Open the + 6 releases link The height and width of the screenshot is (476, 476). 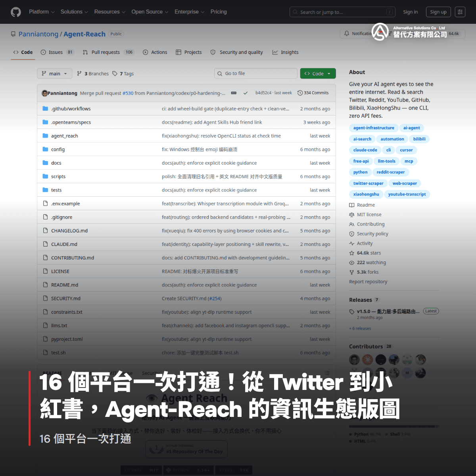[x=360, y=328]
